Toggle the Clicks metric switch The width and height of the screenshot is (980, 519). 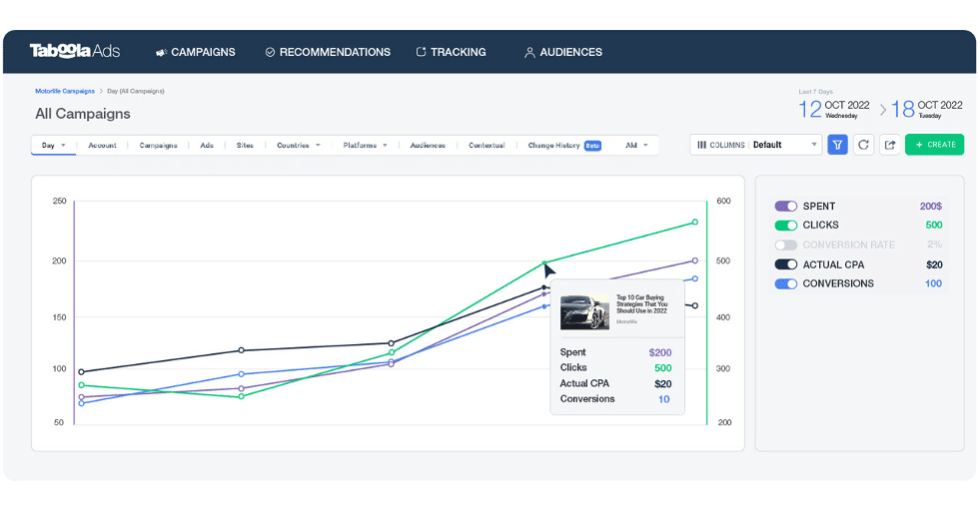point(785,225)
